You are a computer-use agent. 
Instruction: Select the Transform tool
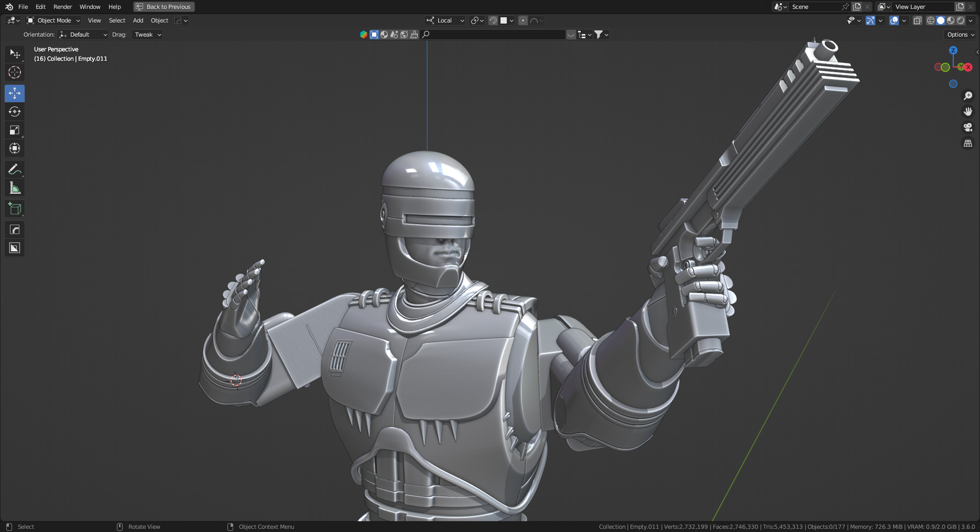pyautogui.click(x=15, y=148)
